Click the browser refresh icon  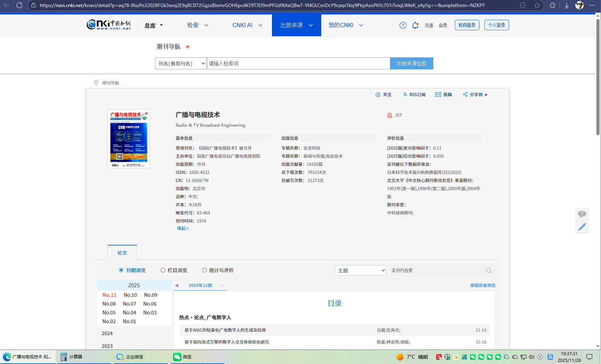(x=19, y=5)
